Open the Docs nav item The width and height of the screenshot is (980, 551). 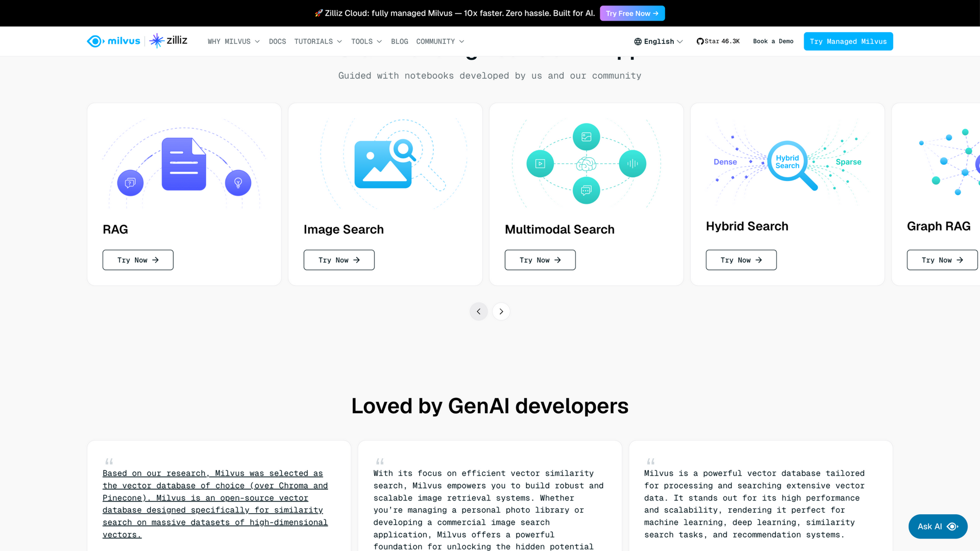[x=277, y=41]
